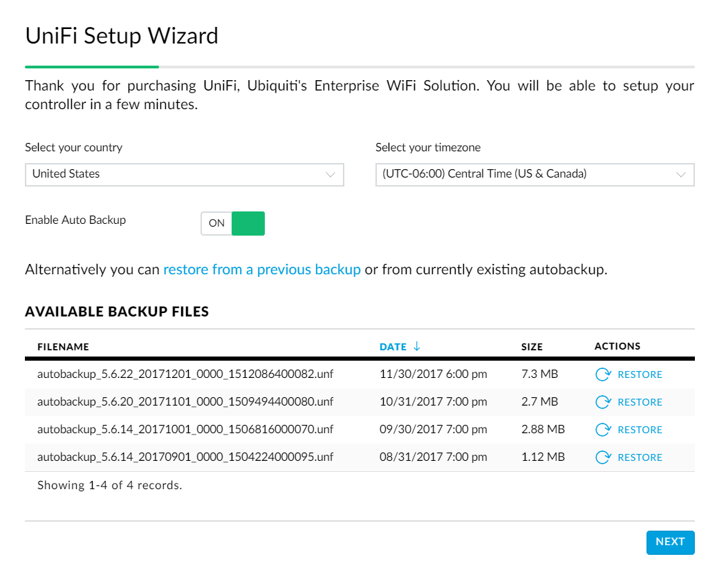Click restore icon for the 5.6.20 autobackup
The width and height of the screenshot is (726, 588).
point(602,402)
